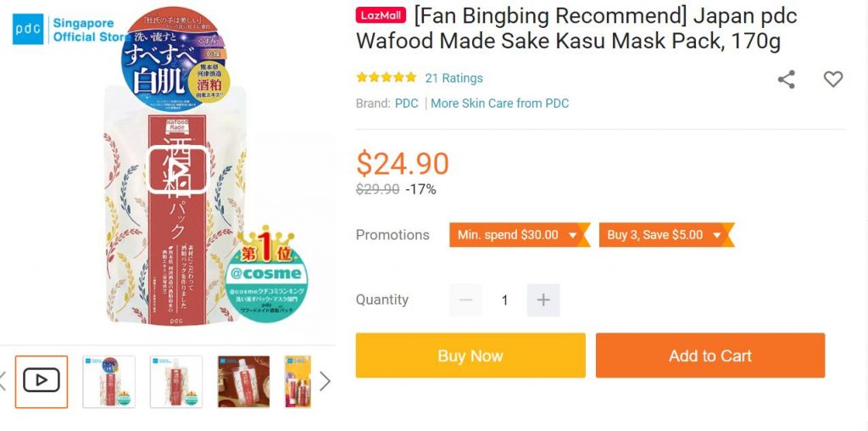Click the Add to Cart button
This screenshot has width=868, height=431.
tap(709, 355)
